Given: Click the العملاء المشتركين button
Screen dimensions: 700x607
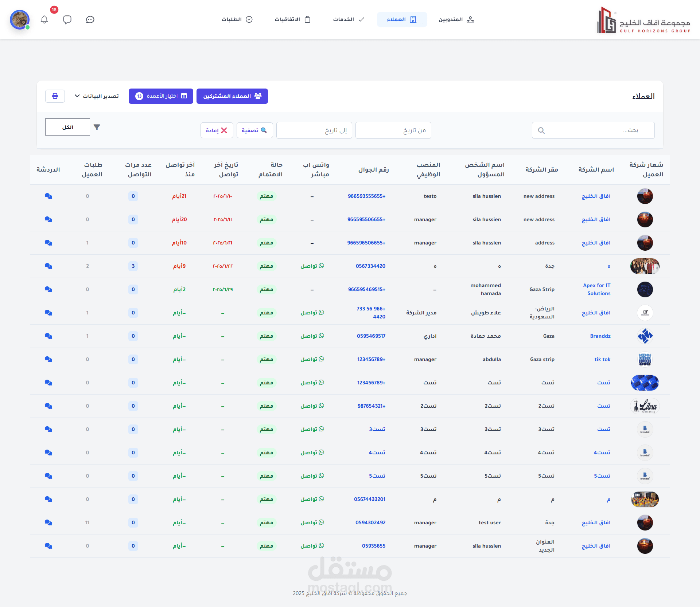Looking at the screenshot, I should click(232, 96).
